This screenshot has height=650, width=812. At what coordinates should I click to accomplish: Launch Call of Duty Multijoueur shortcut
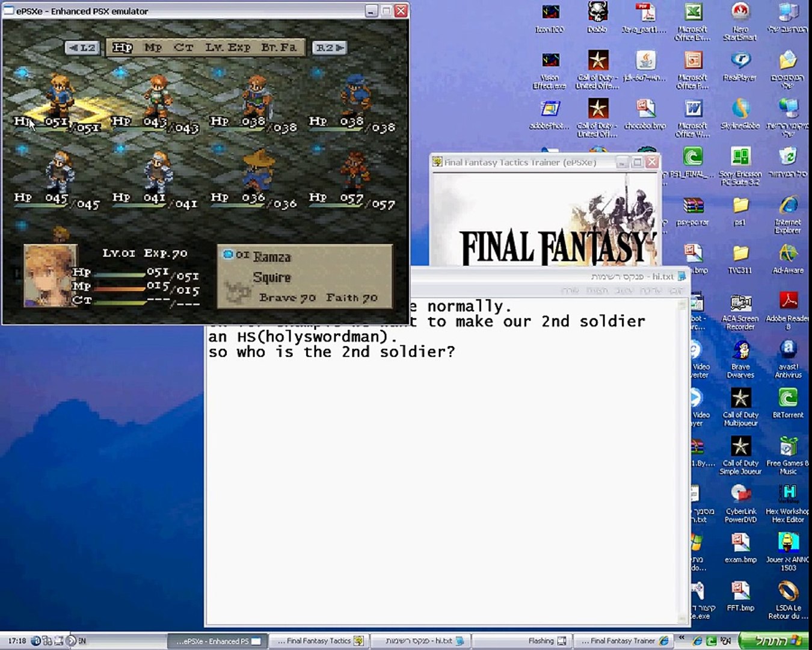click(x=740, y=407)
